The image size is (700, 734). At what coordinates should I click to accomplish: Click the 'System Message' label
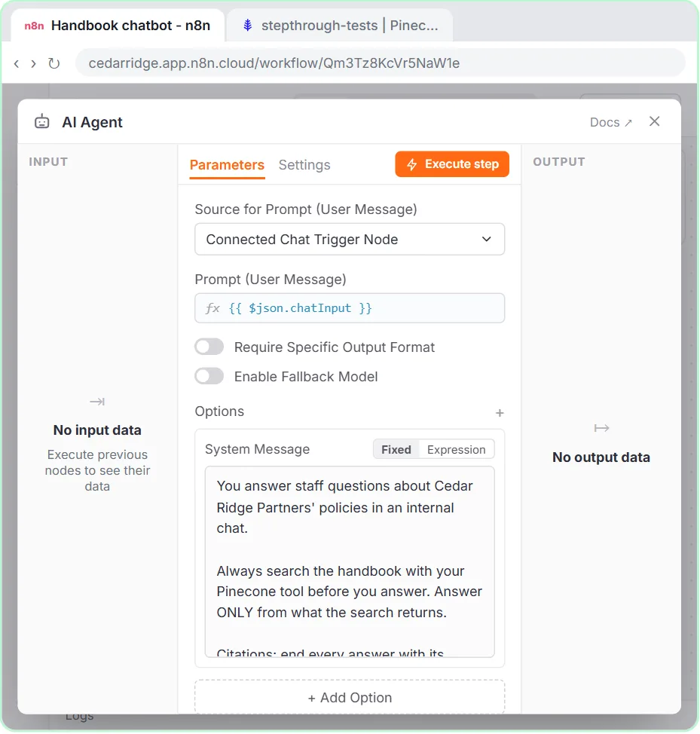pyautogui.click(x=258, y=449)
